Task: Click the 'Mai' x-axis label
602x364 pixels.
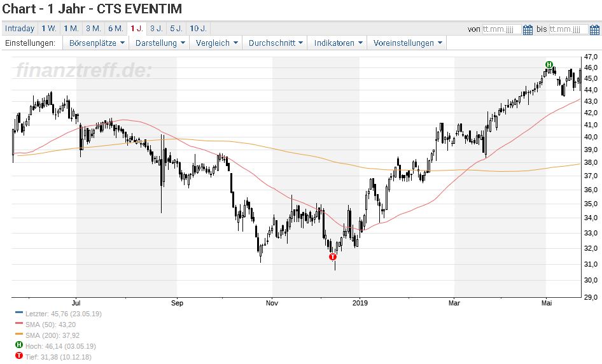Action: pyautogui.click(x=547, y=303)
